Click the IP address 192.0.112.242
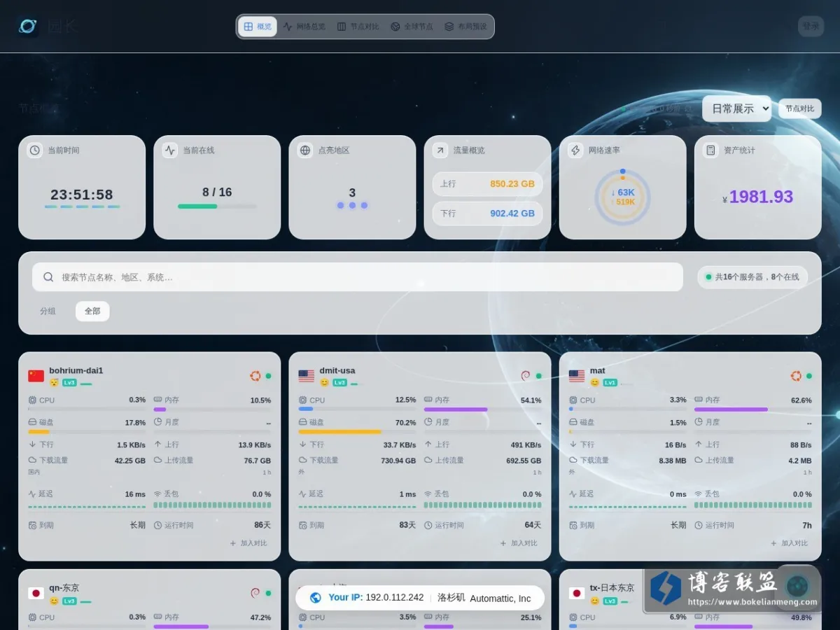The width and height of the screenshot is (840, 630). [395, 598]
